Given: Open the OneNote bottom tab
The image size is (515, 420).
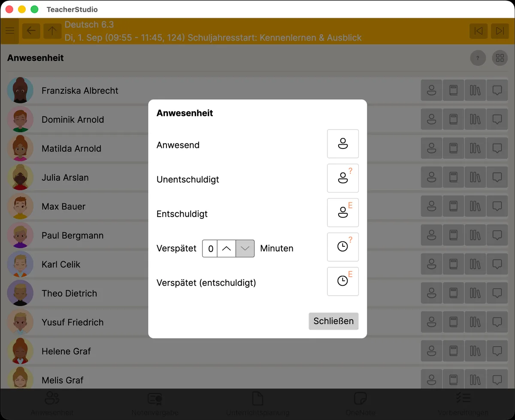Looking at the screenshot, I should point(360,404).
